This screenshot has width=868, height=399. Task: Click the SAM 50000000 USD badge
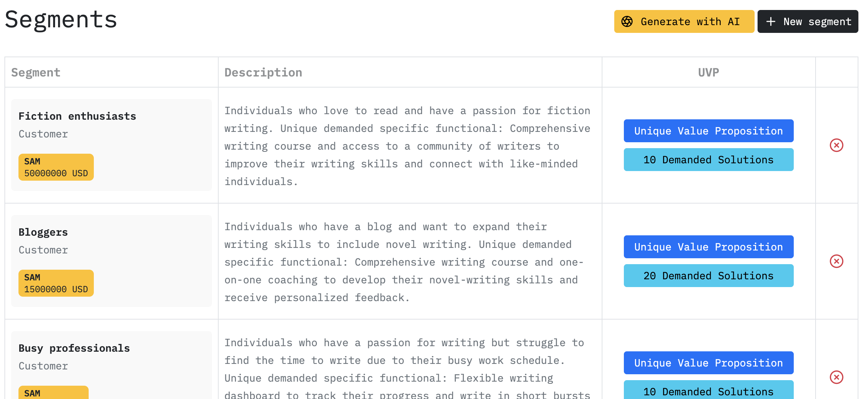point(56,167)
